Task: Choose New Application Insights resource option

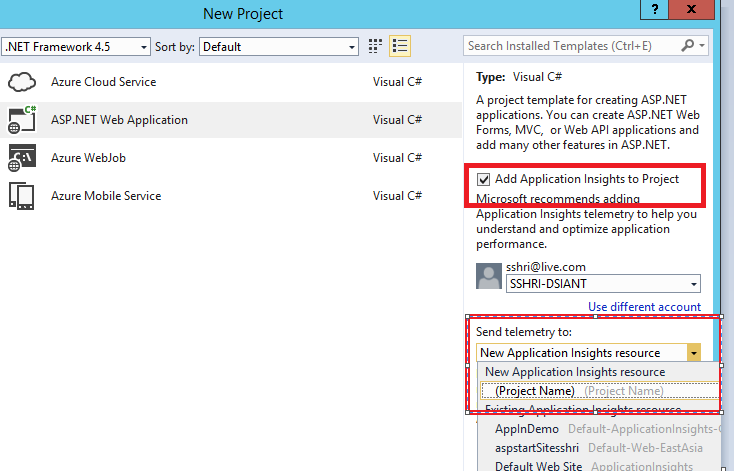Action: (575, 372)
